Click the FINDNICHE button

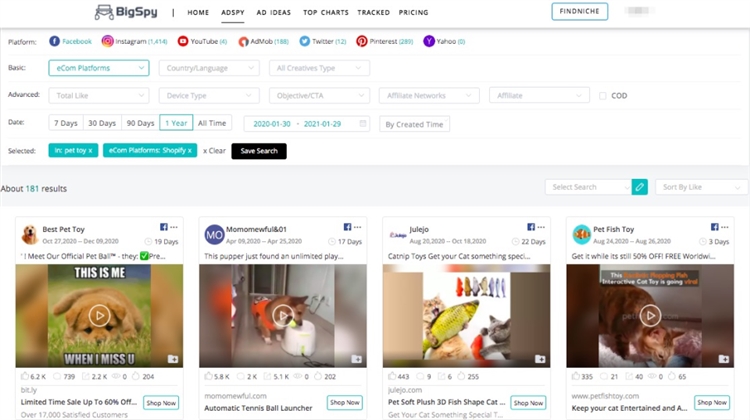[580, 11]
